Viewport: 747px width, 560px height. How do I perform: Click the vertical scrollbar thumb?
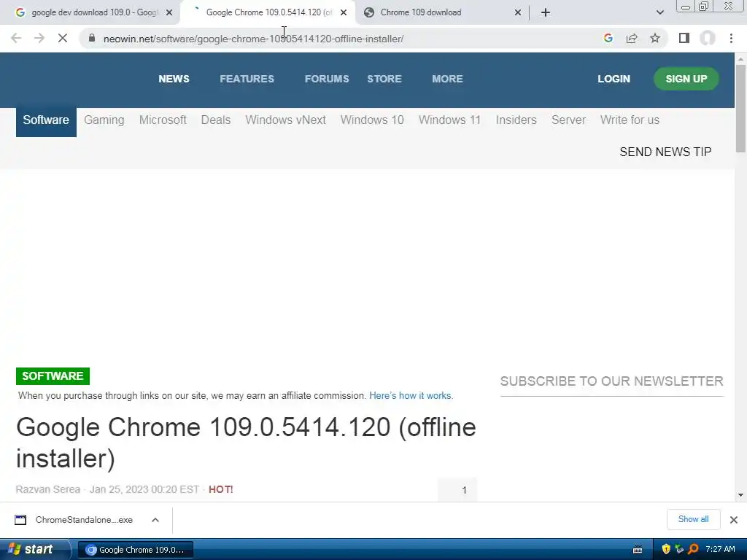[x=740, y=109]
